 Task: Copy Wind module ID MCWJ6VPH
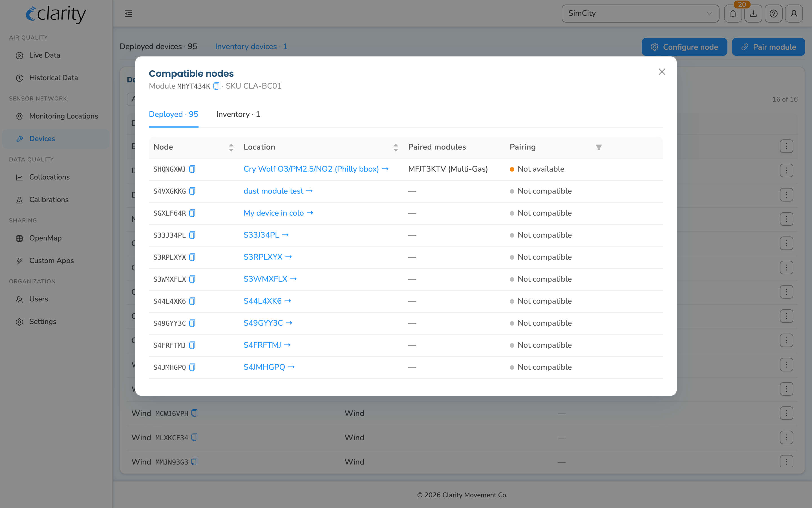coord(194,413)
